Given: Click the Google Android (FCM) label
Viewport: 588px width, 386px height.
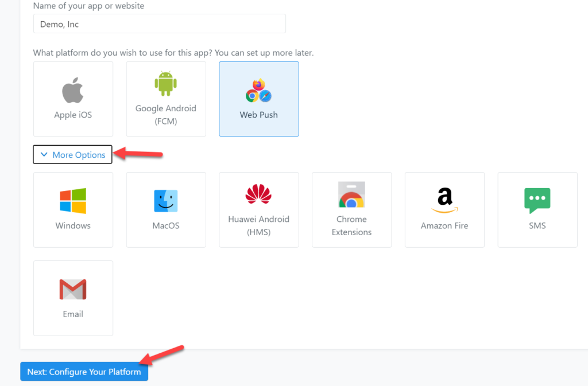Looking at the screenshot, I should [166, 115].
